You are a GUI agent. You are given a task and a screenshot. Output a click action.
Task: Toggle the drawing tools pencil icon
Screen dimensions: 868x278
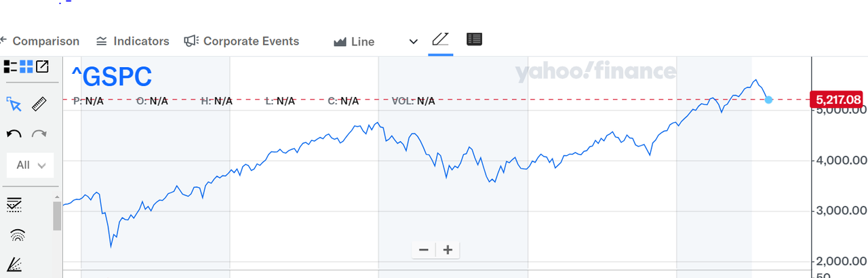pos(441,40)
